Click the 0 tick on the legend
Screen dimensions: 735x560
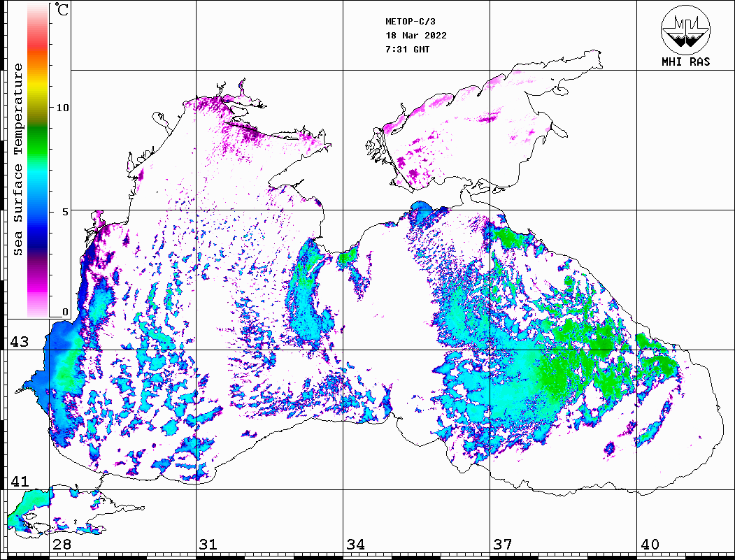pyautogui.click(x=65, y=312)
